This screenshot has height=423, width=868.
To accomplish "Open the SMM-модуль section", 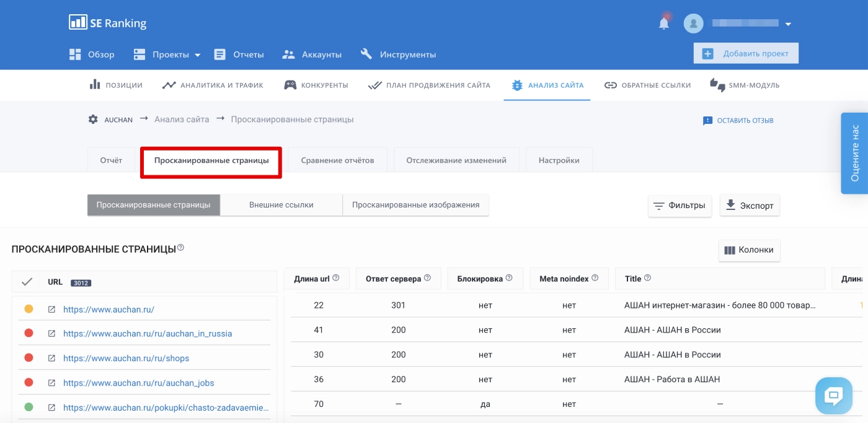I will (745, 85).
